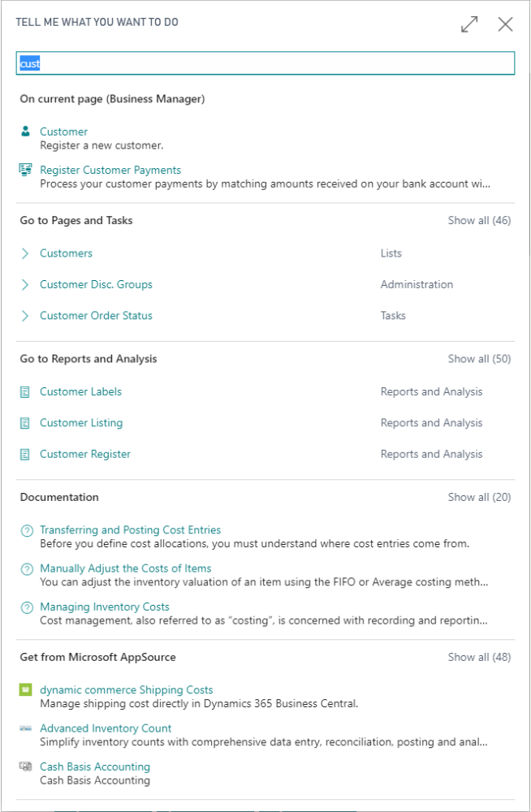
Task: Click the dynamic commerce Shipping Costs app icon
Action: 25,689
